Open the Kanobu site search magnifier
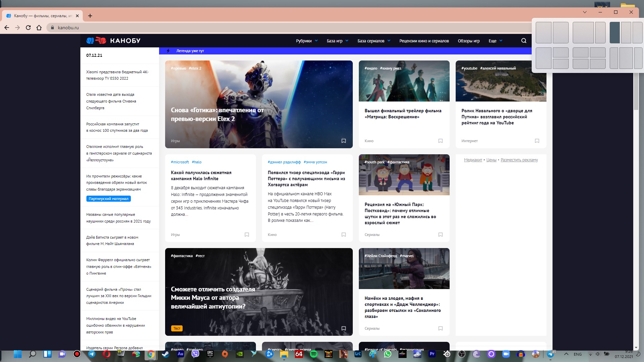 [524, 40]
